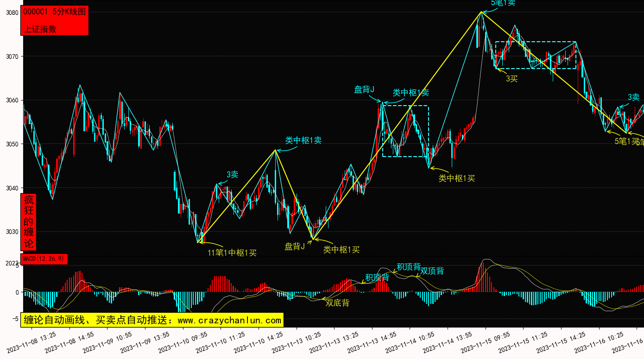Screen dimensions: 644x359
Task: Click the 5笔1买 label beside the 3053 low
Action: pos(626,141)
